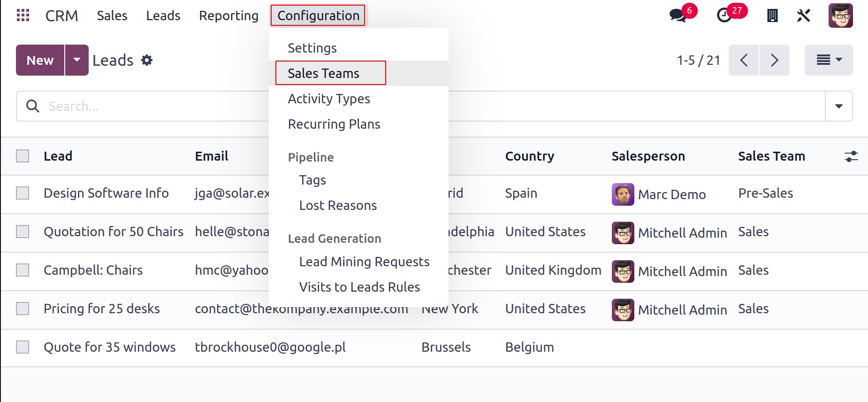Open the optional columns adjust icon
The width and height of the screenshot is (868, 402).
coord(851,156)
